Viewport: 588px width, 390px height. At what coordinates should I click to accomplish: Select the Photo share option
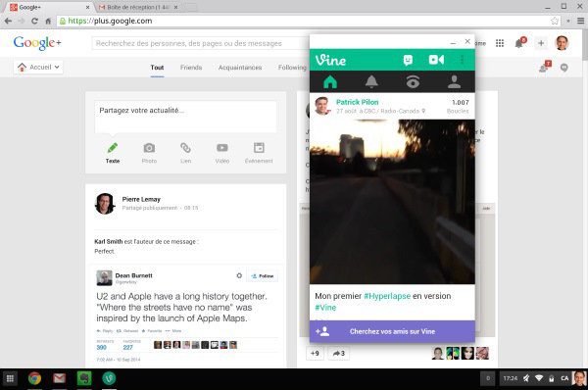(x=149, y=153)
